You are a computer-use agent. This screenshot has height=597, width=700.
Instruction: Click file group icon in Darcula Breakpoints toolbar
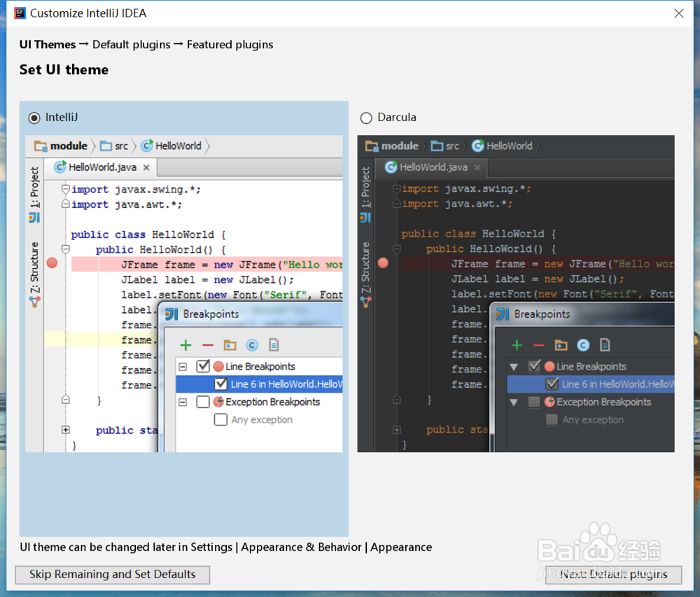[x=605, y=345]
